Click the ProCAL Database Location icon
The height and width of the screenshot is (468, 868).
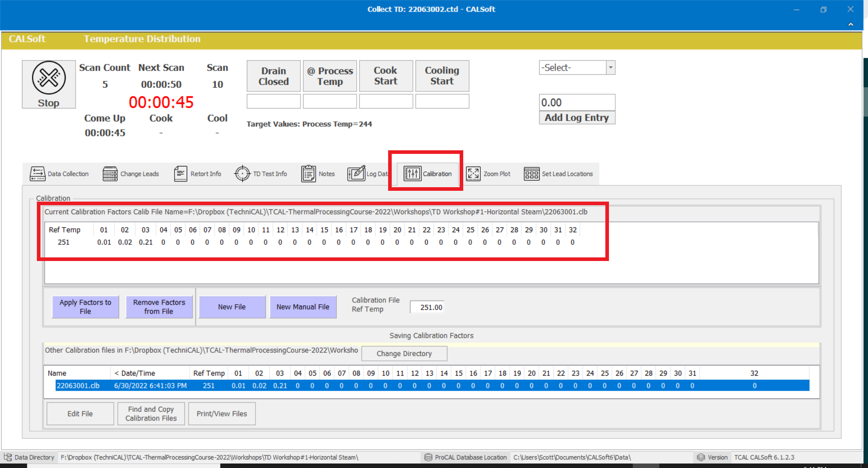[x=428, y=457]
